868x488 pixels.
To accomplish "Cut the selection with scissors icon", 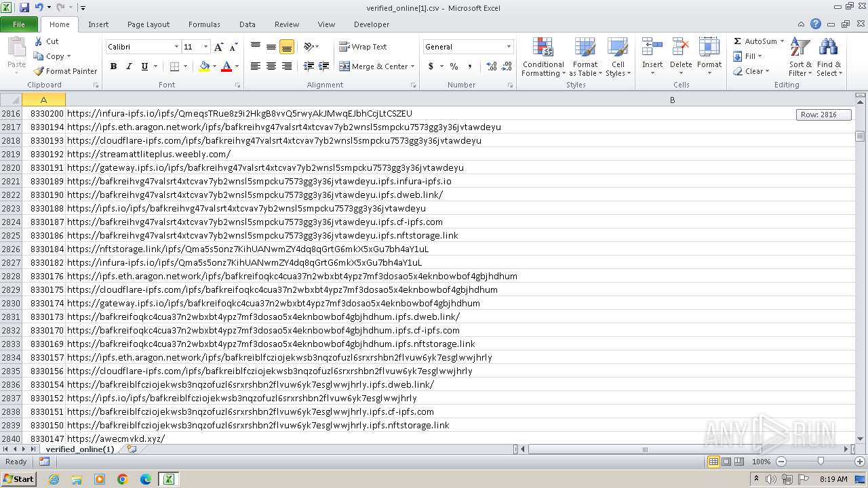I will (x=46, y=41).
